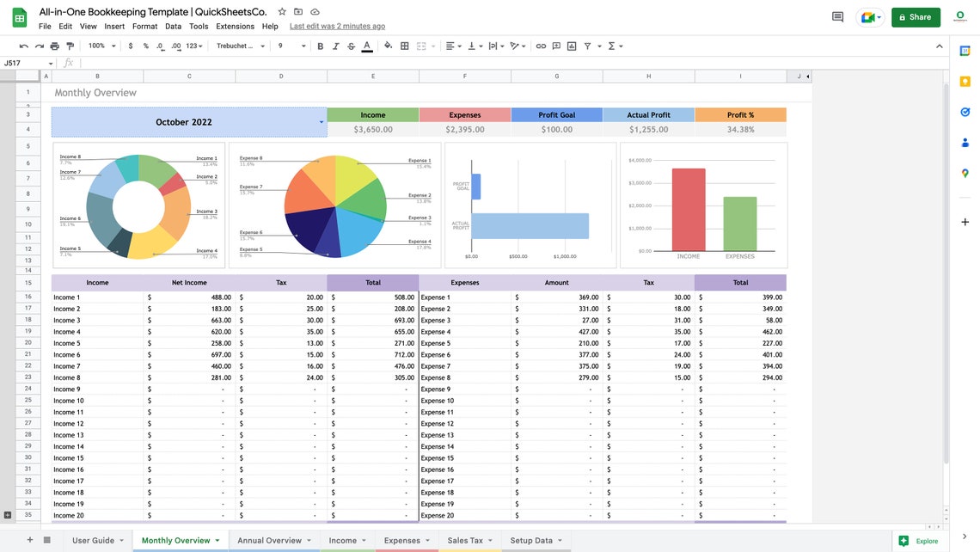Open the Functions sigma icon
The height and width of the screenshot is (552, 980).
coord(614,45)
